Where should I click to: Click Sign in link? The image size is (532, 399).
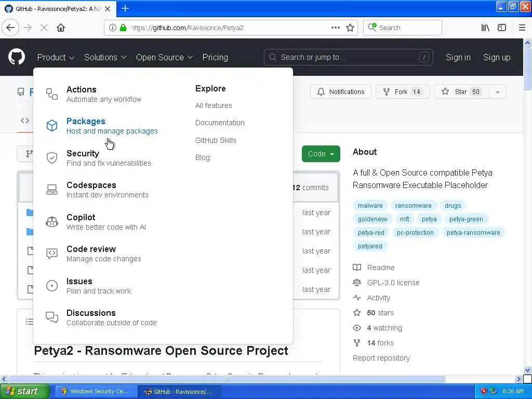[458, 57]
